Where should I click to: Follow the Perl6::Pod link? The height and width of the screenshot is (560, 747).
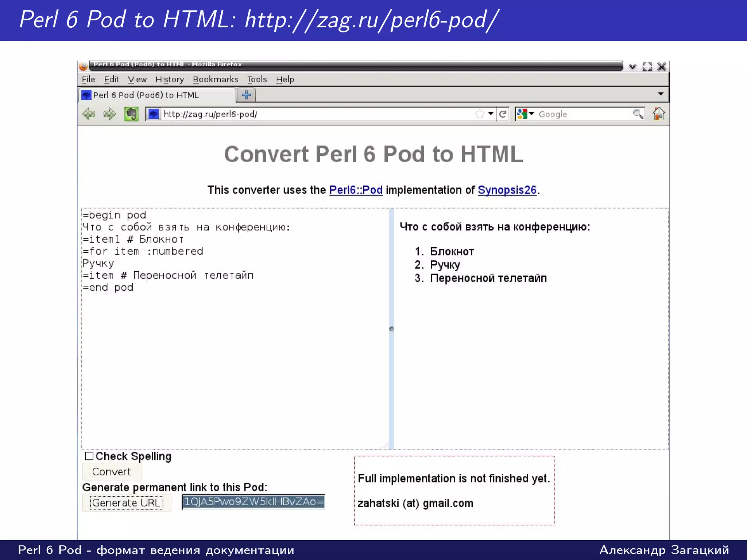coord(356,190)
